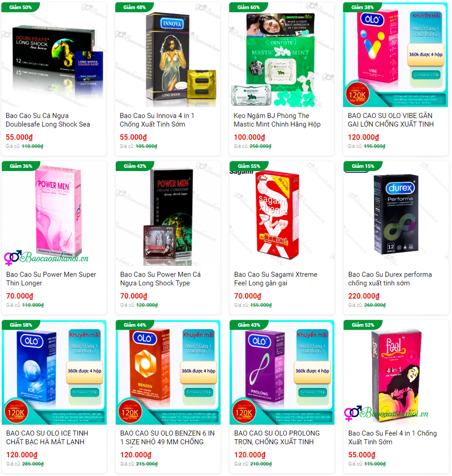Click the Dentiste Mastic Mint product image
452x476 pixels.
282,55
